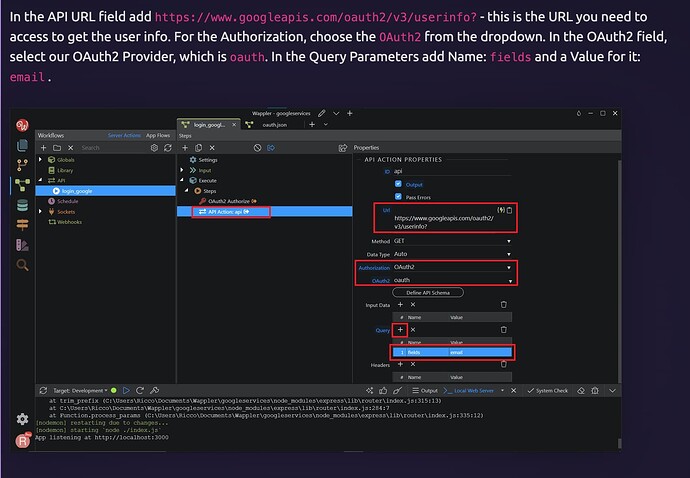Add Headers row with plus icon
The image size is (690, 478).
(400, 364)
